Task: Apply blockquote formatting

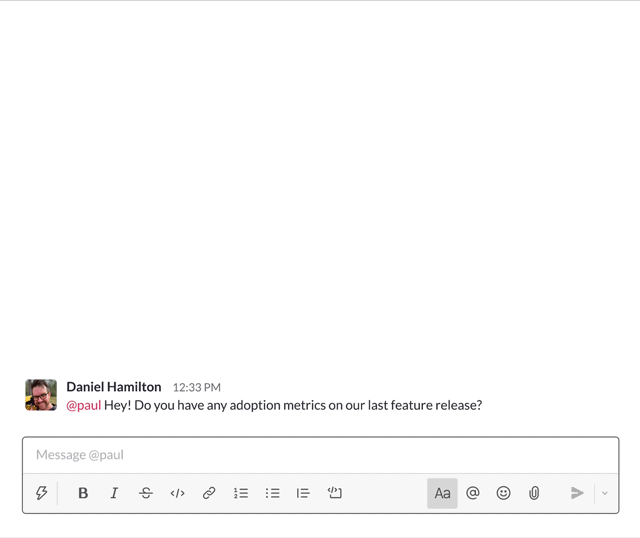Action: [303, 493]
